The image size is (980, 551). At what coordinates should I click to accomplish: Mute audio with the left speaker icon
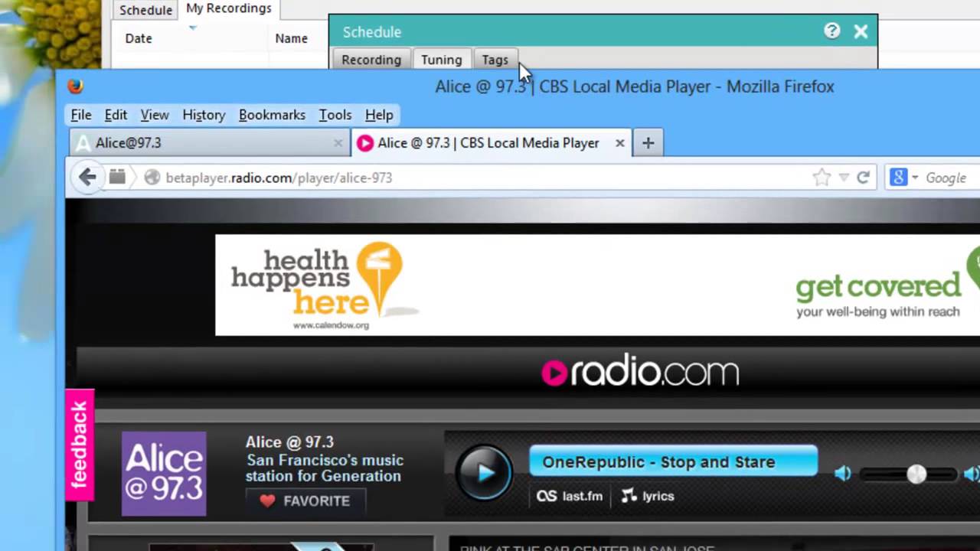(843, 474)
